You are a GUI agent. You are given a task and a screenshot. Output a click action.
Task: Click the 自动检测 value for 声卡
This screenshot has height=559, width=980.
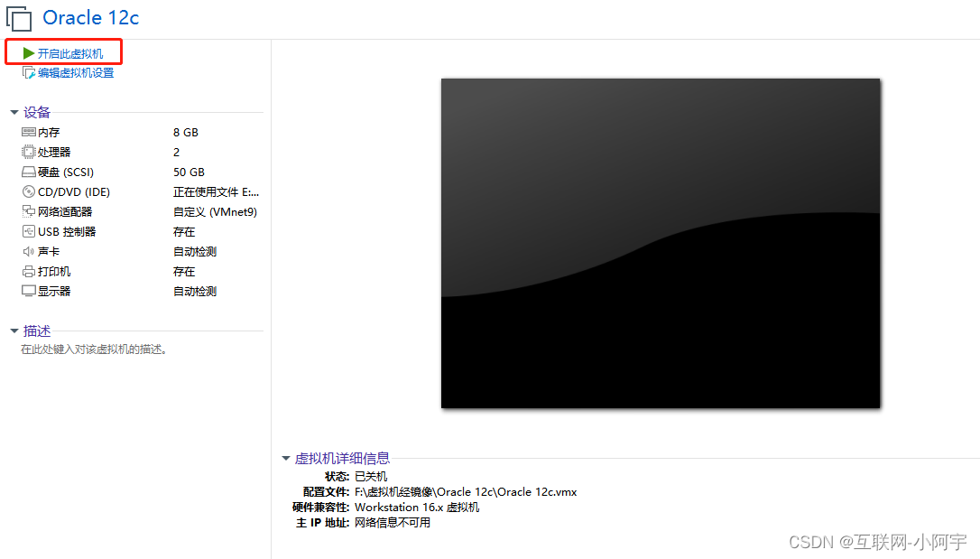point(195,251)
